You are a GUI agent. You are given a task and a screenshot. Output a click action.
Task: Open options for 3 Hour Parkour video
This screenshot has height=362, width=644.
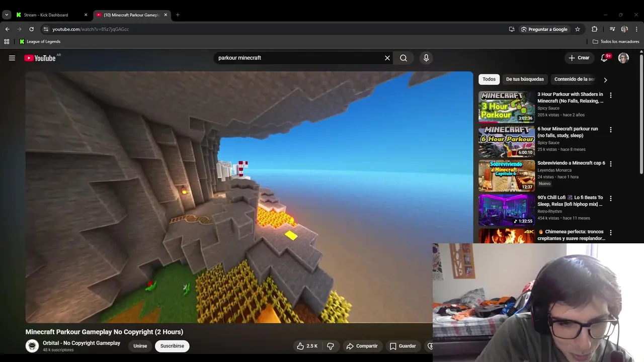tap(611, 95)
